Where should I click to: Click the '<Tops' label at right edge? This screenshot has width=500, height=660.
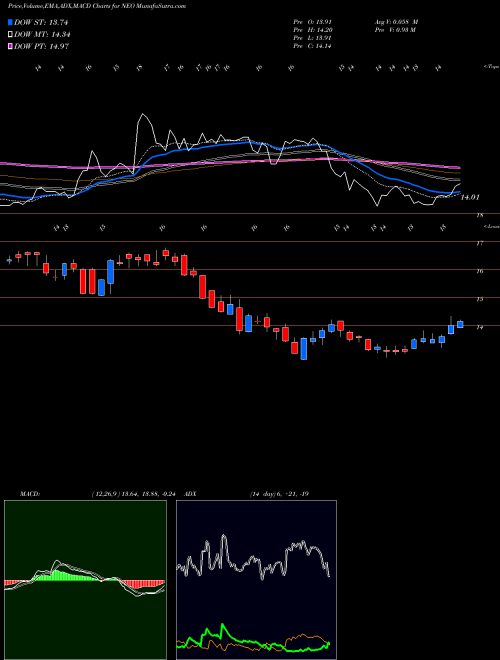pyautogui.click(x=492, y=67)
